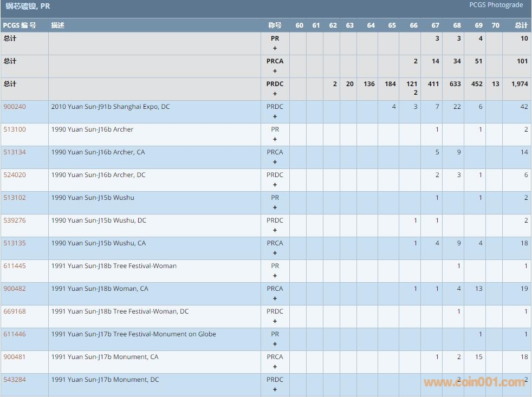Screen dimensions: 532x397
Task: Open PCGS number 513100 link
Action: [15, 129]
